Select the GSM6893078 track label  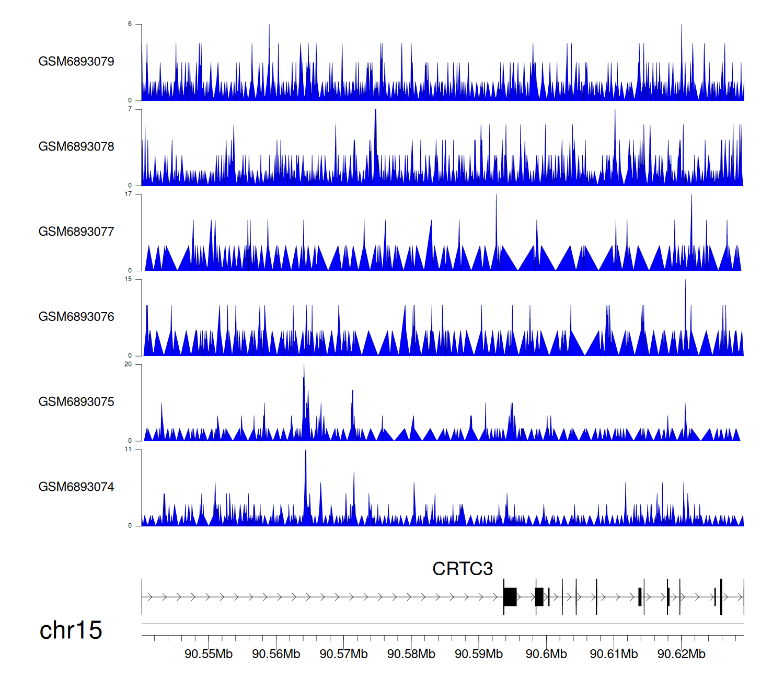(76, 147)
